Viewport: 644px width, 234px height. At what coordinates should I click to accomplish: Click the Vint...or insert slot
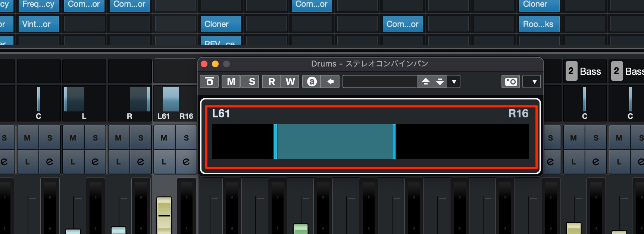(x=38, y=24)
